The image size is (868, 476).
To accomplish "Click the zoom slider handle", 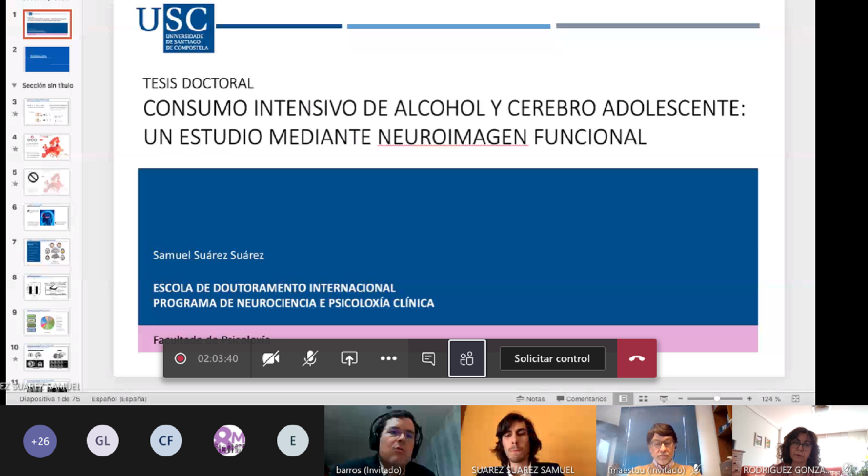I will (x=717, y=399).
